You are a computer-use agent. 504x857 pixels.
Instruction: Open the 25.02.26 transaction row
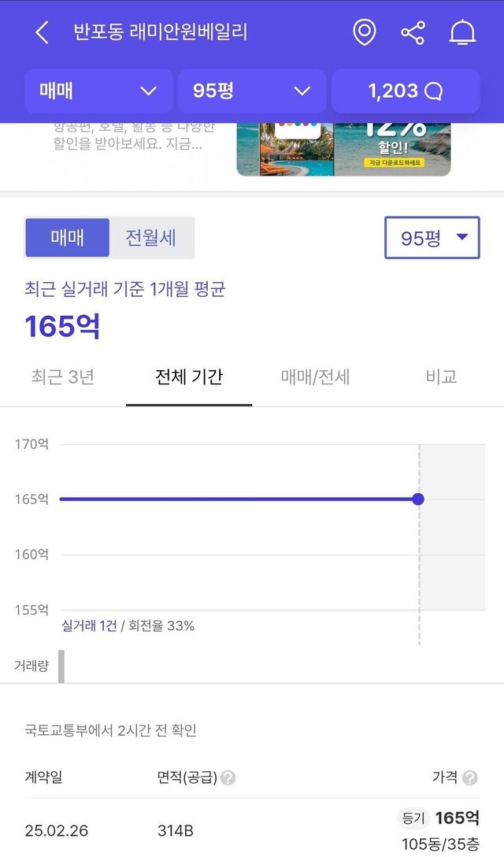click(252, 830)
